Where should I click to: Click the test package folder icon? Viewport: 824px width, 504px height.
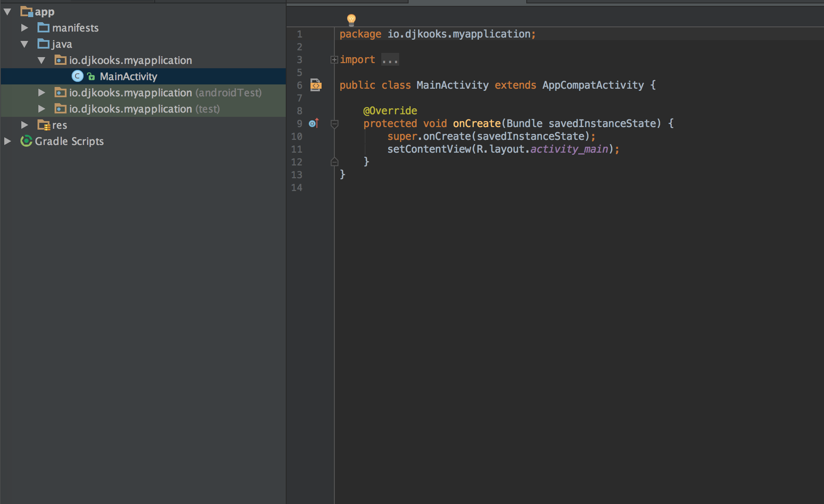(x=61, y=109)
